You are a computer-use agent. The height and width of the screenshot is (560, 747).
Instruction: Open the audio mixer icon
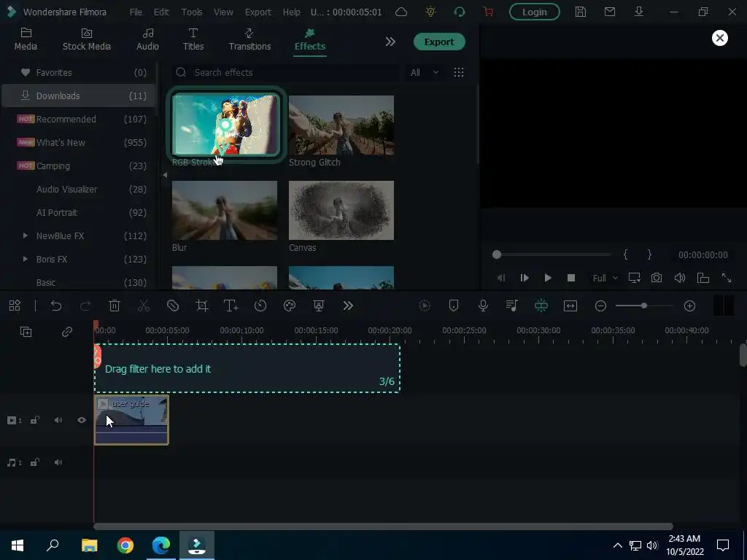[512, 306]
